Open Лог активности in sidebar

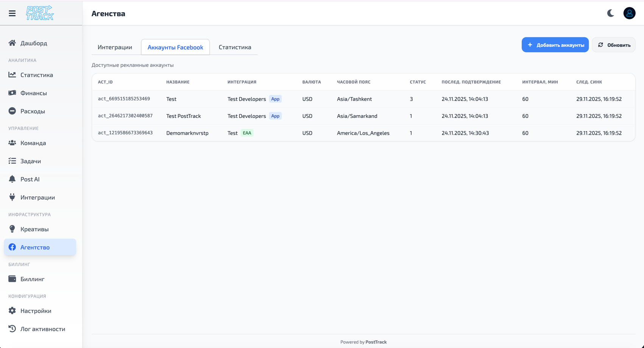(x=42, y=329)
